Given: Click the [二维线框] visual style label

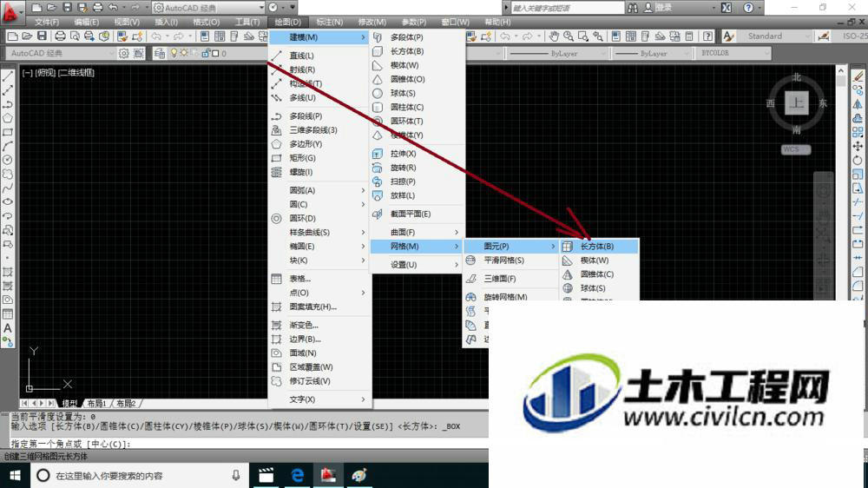Looking at the screenshot, I should 77,73.
